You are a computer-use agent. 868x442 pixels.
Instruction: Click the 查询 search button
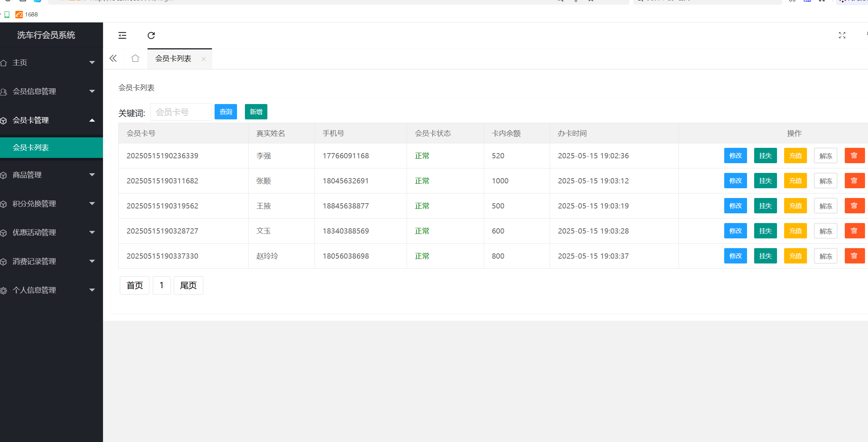[225, 112]
